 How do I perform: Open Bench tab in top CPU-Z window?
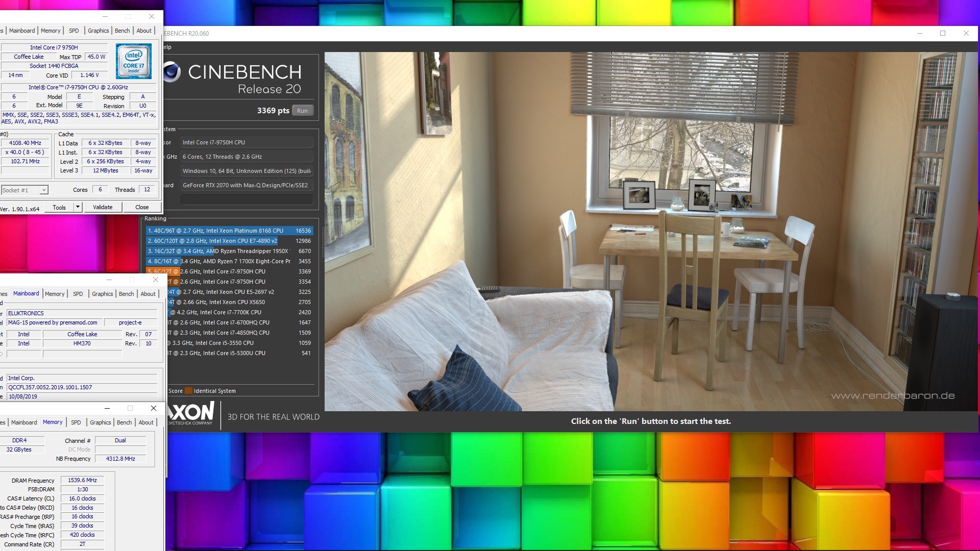pyautogui.click(x=122, y=31)
